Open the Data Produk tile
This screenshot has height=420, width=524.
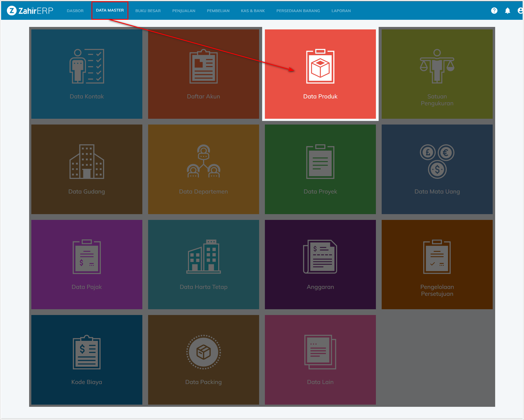(320, 74)
